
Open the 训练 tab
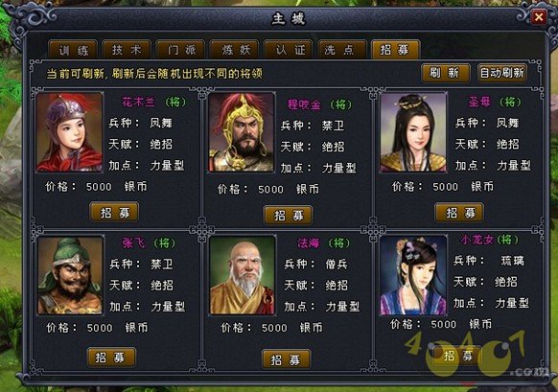[73, 50]
